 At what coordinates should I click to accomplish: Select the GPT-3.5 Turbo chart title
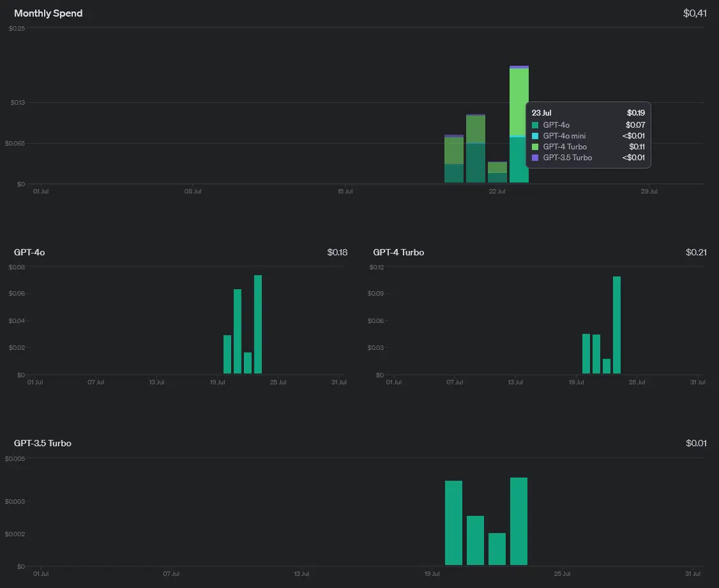43,443
